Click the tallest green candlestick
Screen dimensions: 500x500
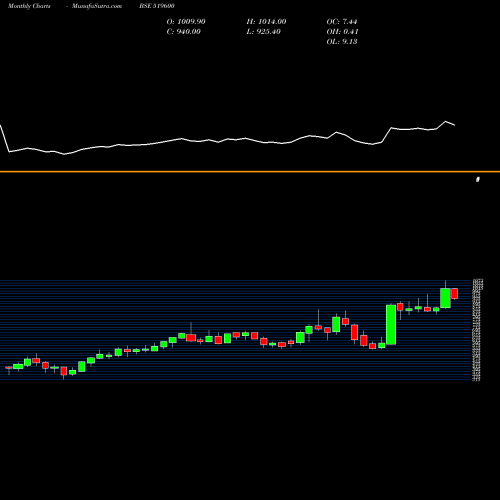[391, 325]
